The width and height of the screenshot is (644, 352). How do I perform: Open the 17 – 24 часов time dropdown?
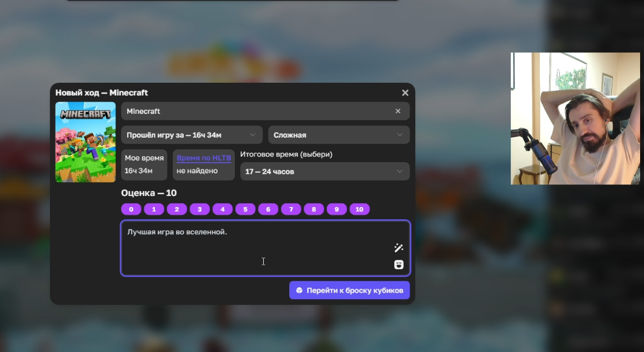324,171
